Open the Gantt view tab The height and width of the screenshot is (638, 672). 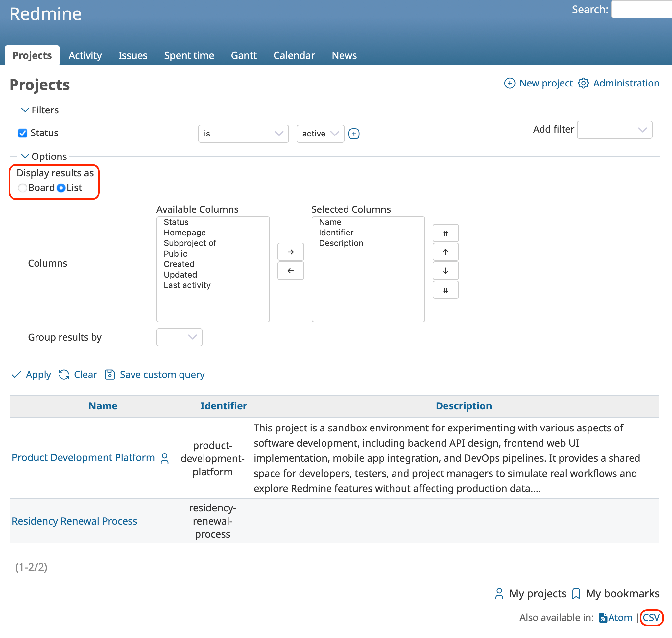coord(244,55)
